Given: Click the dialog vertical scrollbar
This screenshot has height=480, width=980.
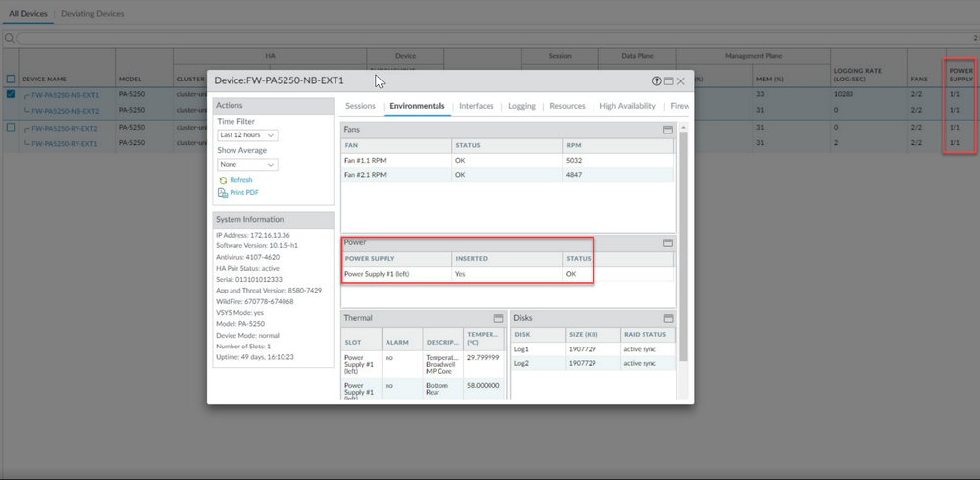Looking at the screenshot, I should [683, 245].
